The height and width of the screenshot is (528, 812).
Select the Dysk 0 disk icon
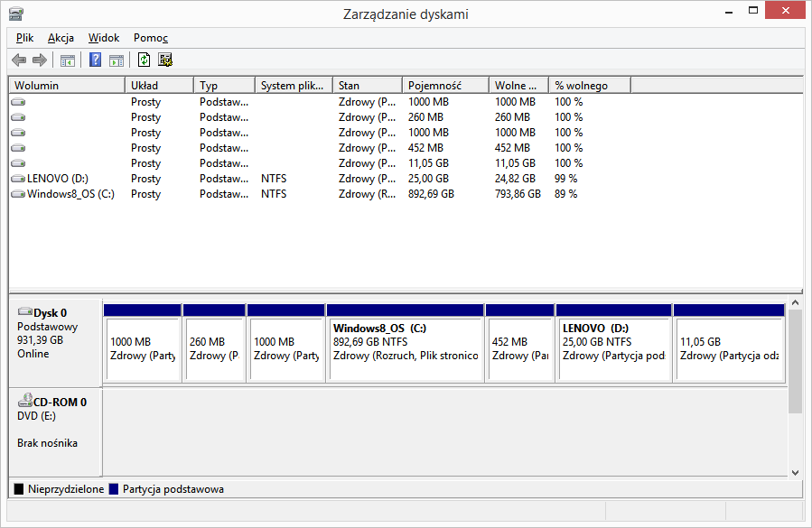[x=24, y=312]
